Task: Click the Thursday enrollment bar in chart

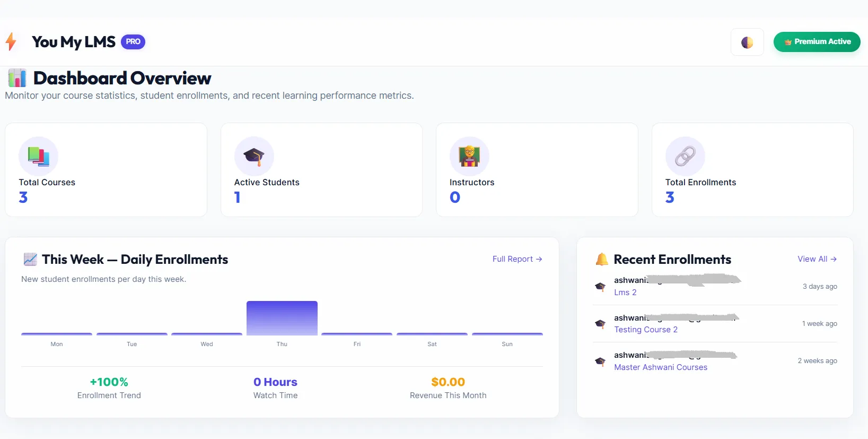Action: pyautogui.click(x=282, y=318)
